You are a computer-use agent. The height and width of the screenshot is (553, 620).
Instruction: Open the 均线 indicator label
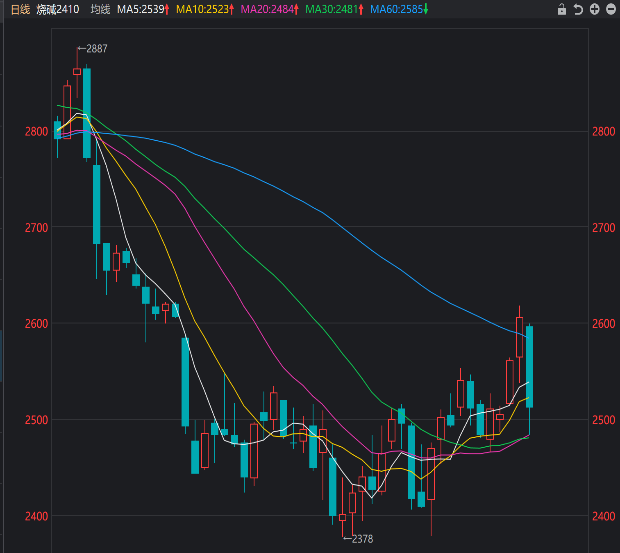click(x=100, y=9)
